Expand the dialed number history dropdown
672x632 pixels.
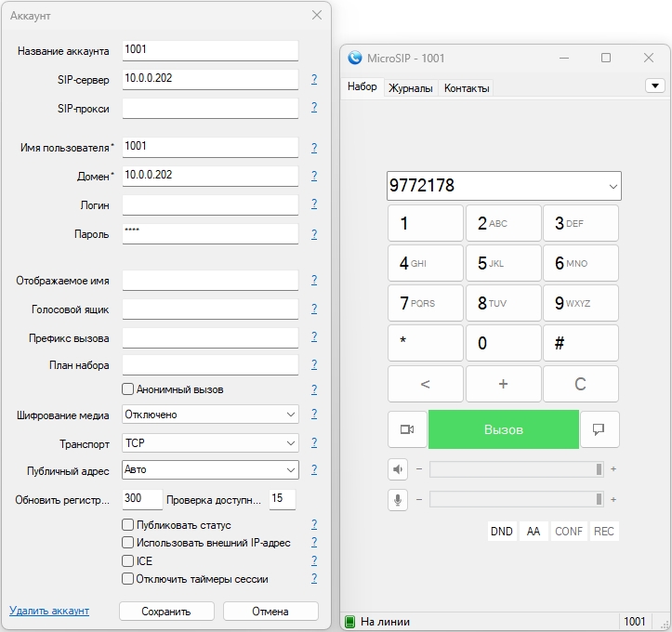coord(613,186)
